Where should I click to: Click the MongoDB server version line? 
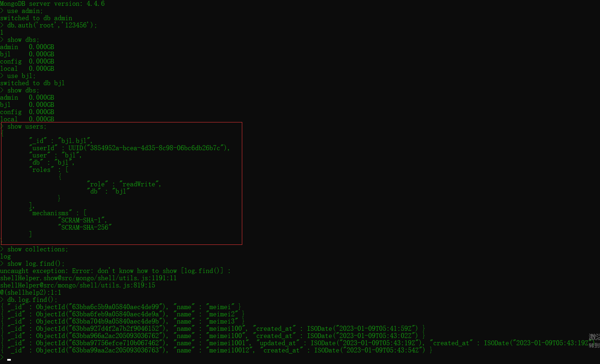pos(52,4)
